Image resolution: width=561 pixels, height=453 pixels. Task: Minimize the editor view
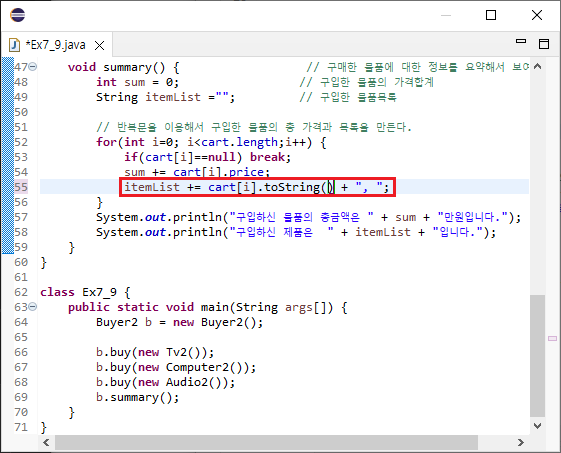521,41
